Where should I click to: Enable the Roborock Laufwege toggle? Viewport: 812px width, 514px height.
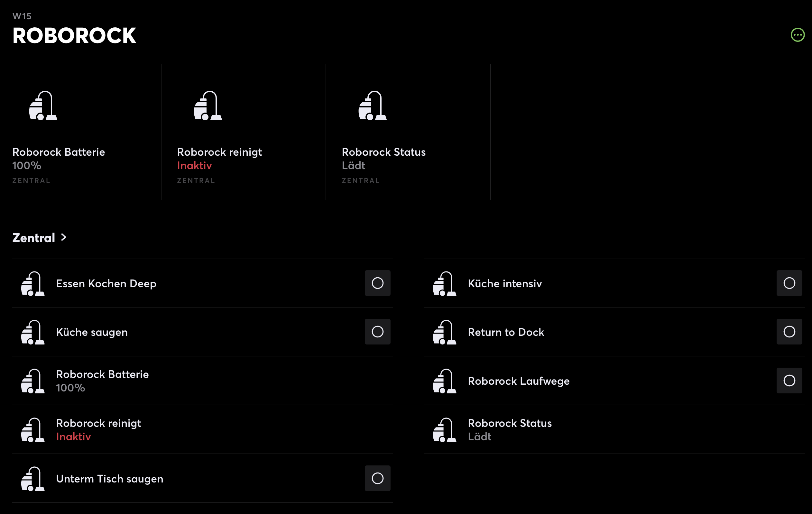(789, 381)
